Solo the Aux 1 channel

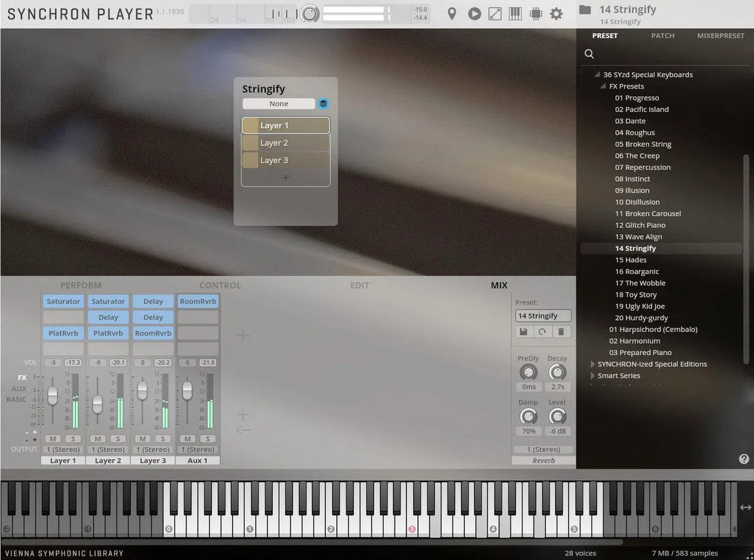[x=207, y=439]
